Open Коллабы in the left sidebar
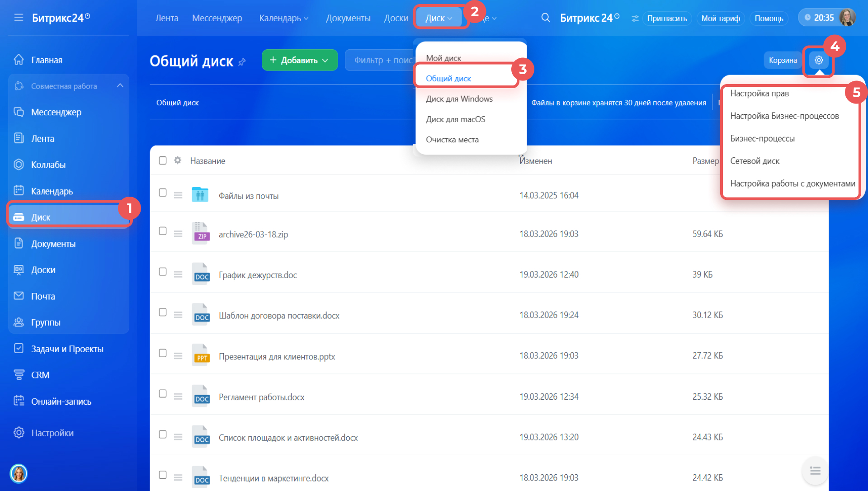Screen dimensions: 868x491 (x=48, y=165)
